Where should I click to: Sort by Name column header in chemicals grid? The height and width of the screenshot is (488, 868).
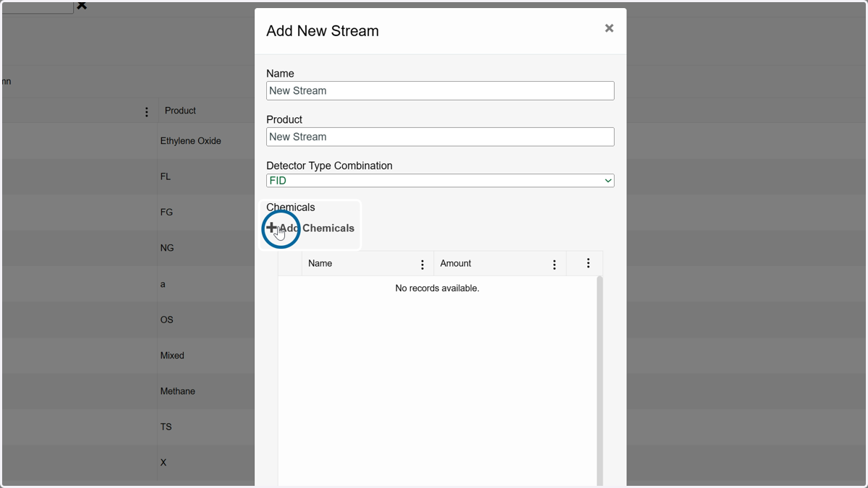click(320, 263)
